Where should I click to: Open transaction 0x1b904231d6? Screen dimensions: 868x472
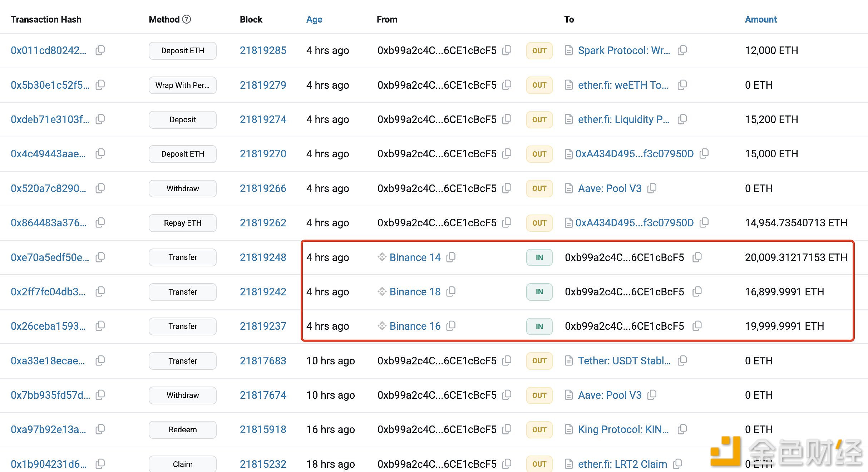click(x=49, y=464)
